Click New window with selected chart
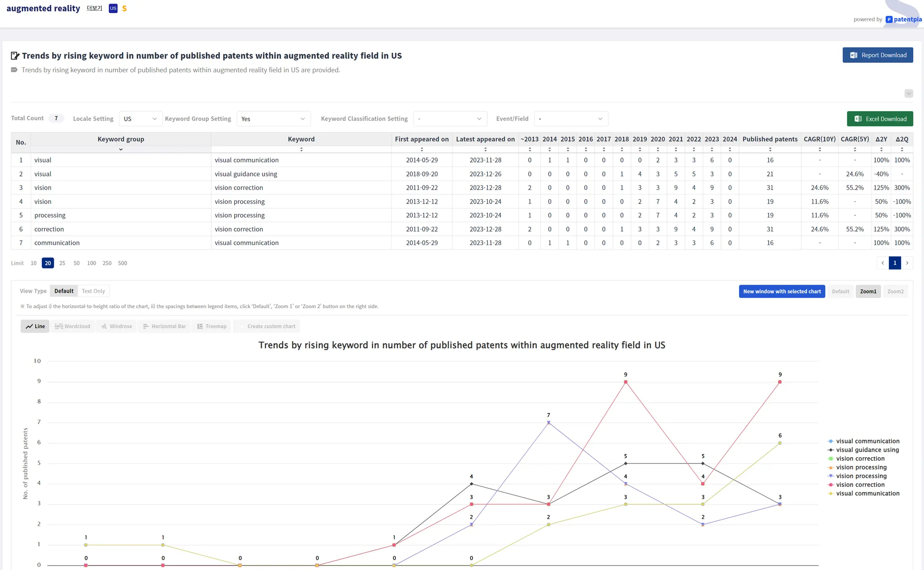Image resolution: width=924 pixels, height=570 pixels. pos(782,292)
